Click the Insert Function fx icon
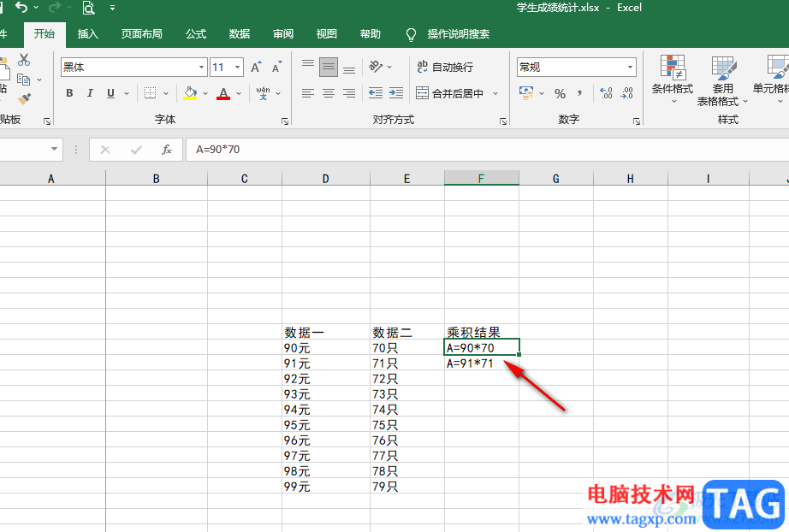Viewport: 789px width, 532px height. [x=167, y=150]
